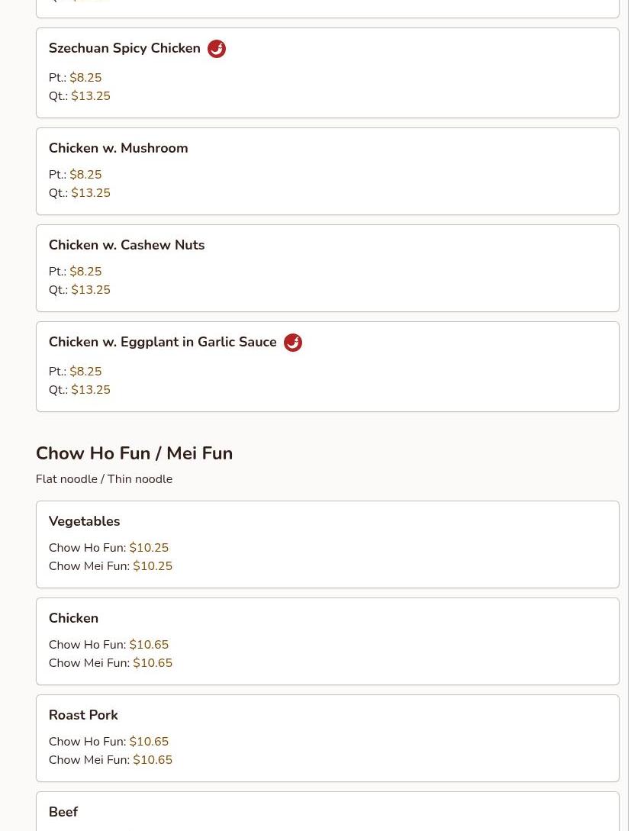Open the Szechuan Spicy Chicken item
Screen dimensions: 644x831
pos(124,49)
